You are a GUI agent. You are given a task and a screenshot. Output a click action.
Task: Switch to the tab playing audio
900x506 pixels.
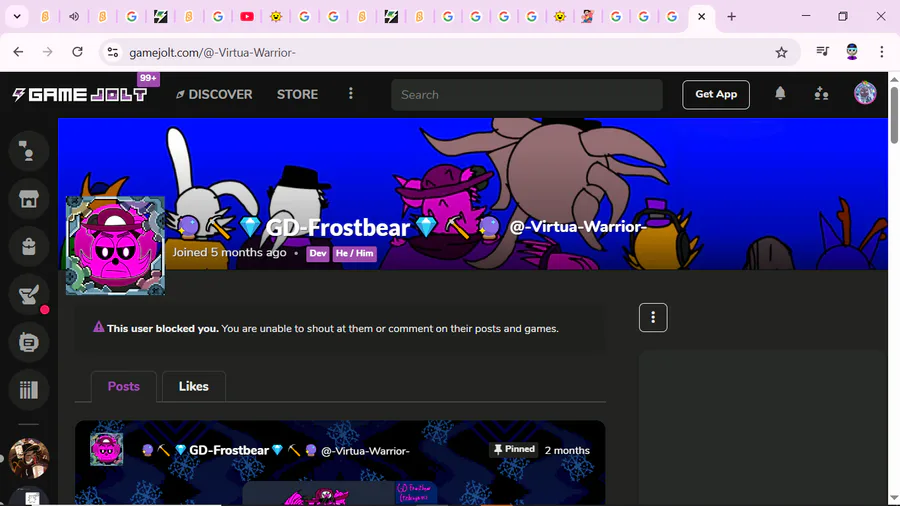point(74,17)
